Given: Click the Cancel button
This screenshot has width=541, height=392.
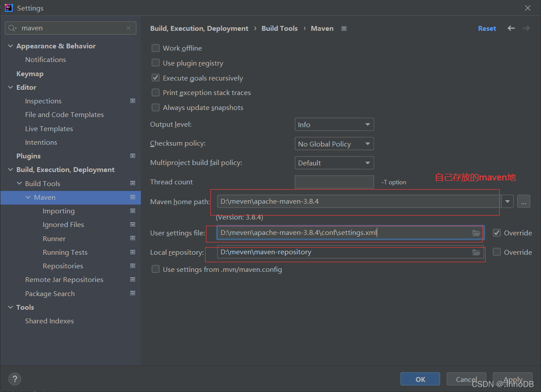Looking at the screenshot, I should (x=467, y=379).
